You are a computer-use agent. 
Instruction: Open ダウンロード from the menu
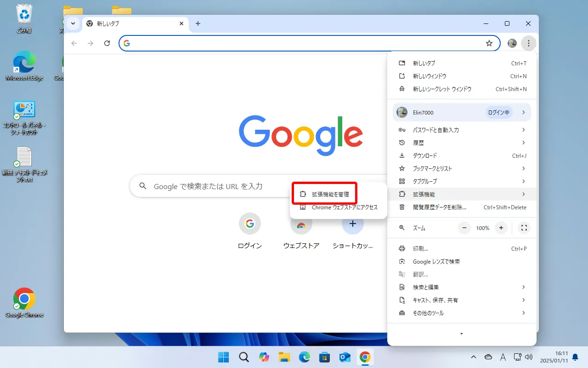click(462, 155)
